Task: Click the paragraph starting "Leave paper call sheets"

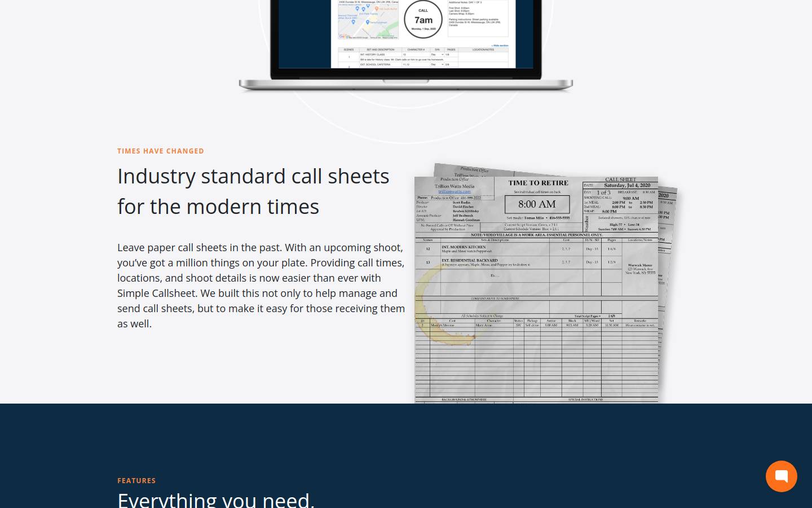Action: (261, 286)
